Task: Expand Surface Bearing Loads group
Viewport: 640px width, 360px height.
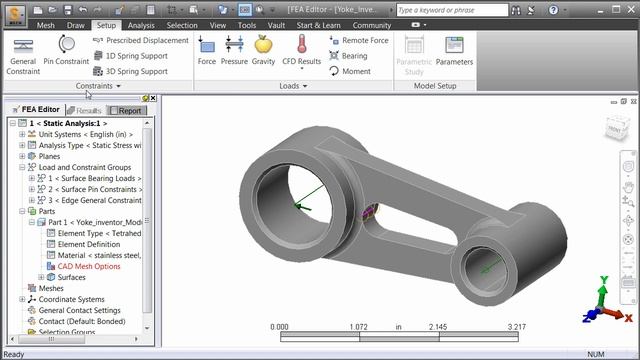Action: (31, 178)
